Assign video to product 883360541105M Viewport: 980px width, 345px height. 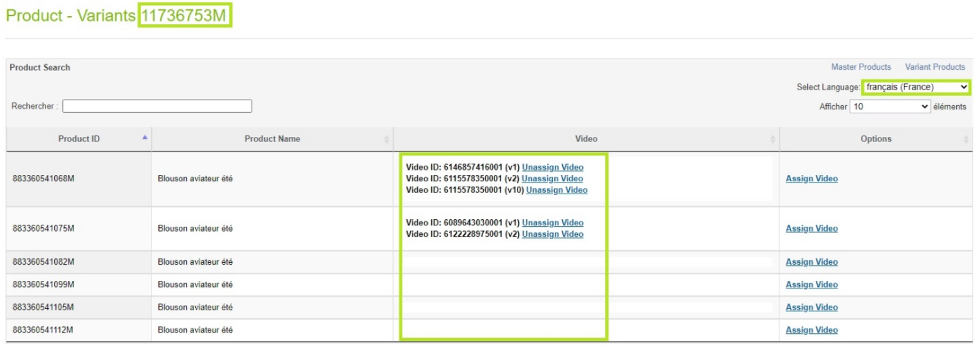811,308
